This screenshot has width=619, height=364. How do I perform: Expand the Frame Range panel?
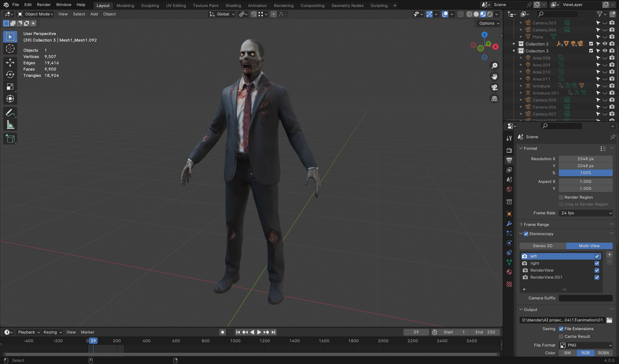pos(521,225)
